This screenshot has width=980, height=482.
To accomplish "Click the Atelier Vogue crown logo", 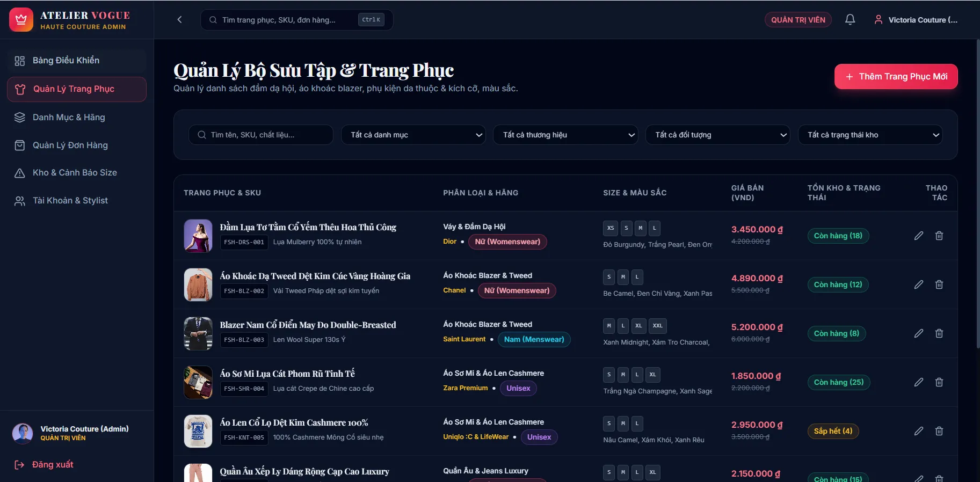I will click(x=21, y=20).
